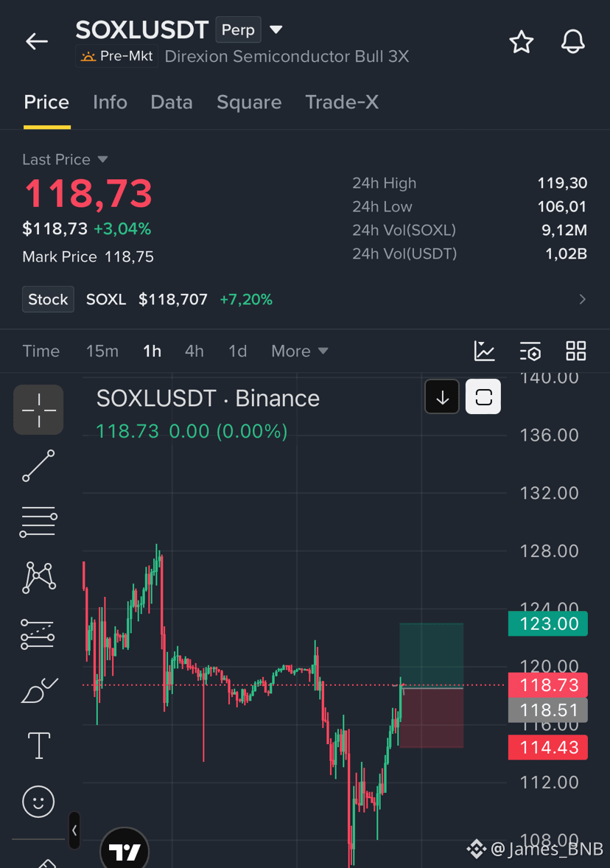
Task: Select the 1h interval
Action: pos(152,351)
